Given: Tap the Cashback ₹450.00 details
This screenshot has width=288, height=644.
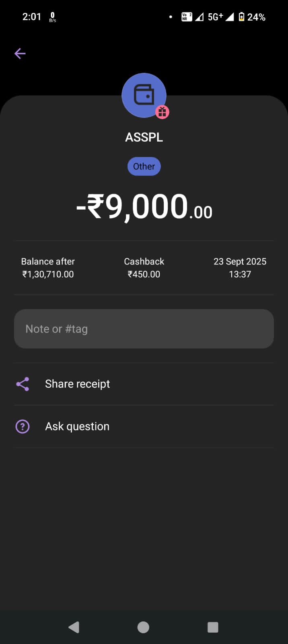Looking at the screenshot, I should [144, 268].
